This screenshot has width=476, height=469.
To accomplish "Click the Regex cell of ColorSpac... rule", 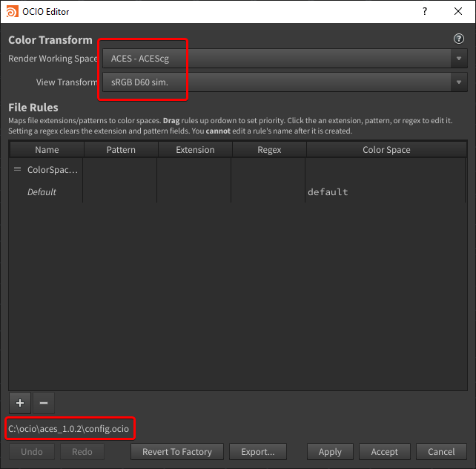I will (268, 169).
